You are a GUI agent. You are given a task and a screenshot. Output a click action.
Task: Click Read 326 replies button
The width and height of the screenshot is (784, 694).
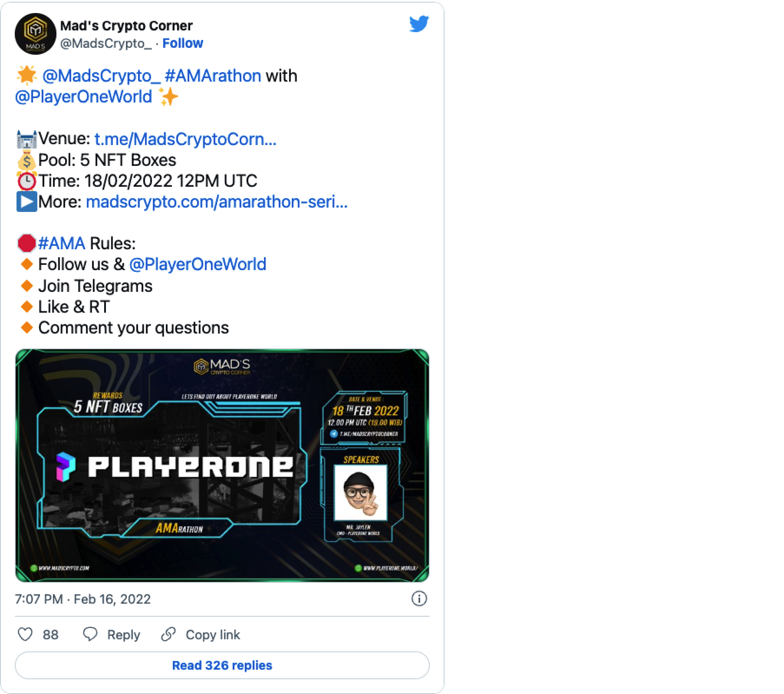point(222,665)
